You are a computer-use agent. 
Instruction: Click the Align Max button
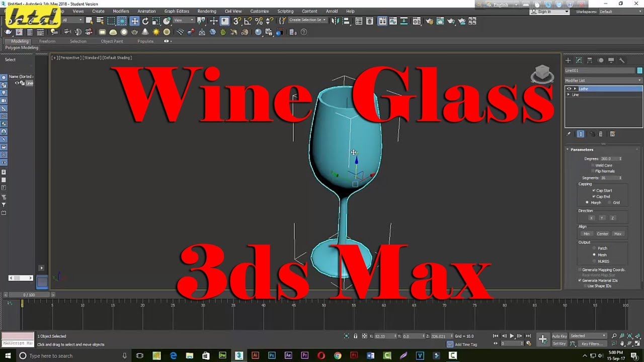pyautogui.click(x=618, y=234)
